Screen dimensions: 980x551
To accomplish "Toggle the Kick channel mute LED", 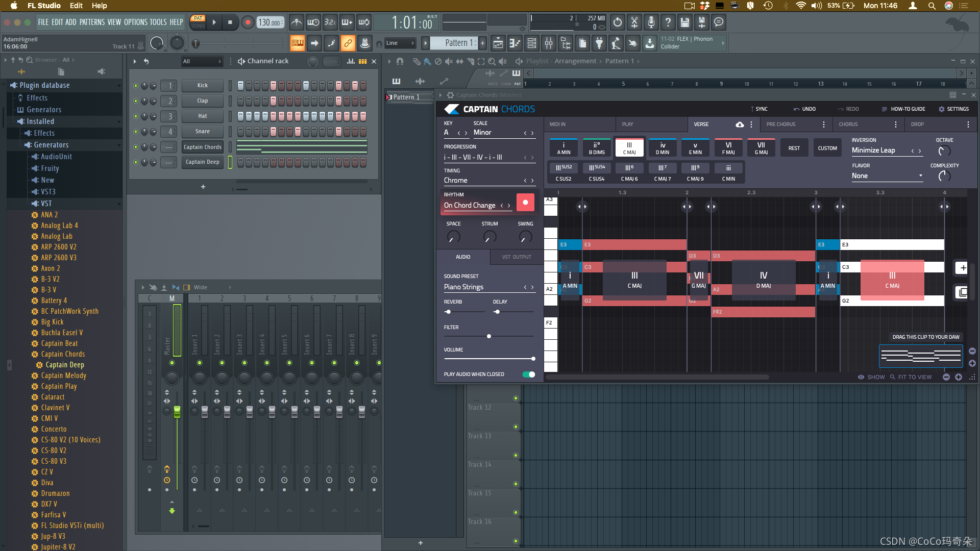I will [x=136, y=86].
